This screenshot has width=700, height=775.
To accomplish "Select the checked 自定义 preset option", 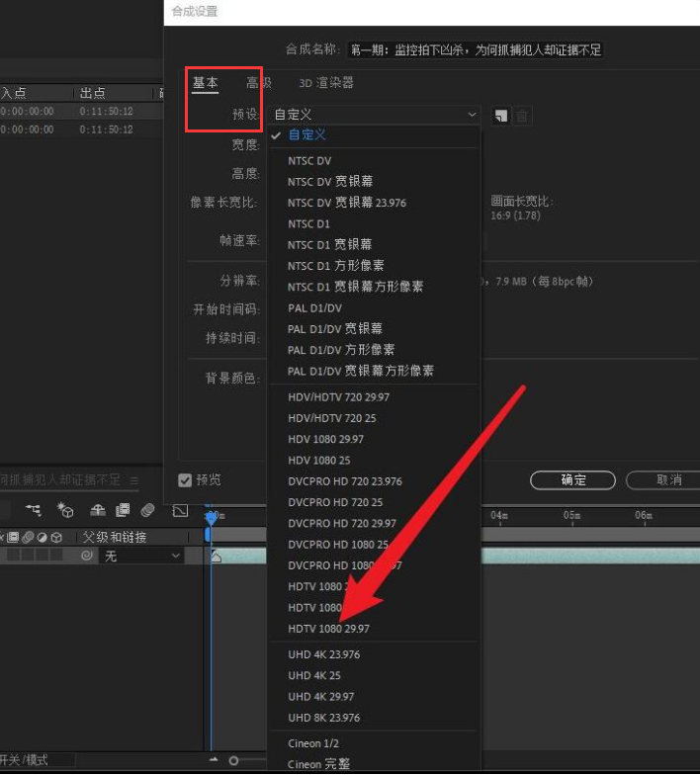I will (374, 134).
